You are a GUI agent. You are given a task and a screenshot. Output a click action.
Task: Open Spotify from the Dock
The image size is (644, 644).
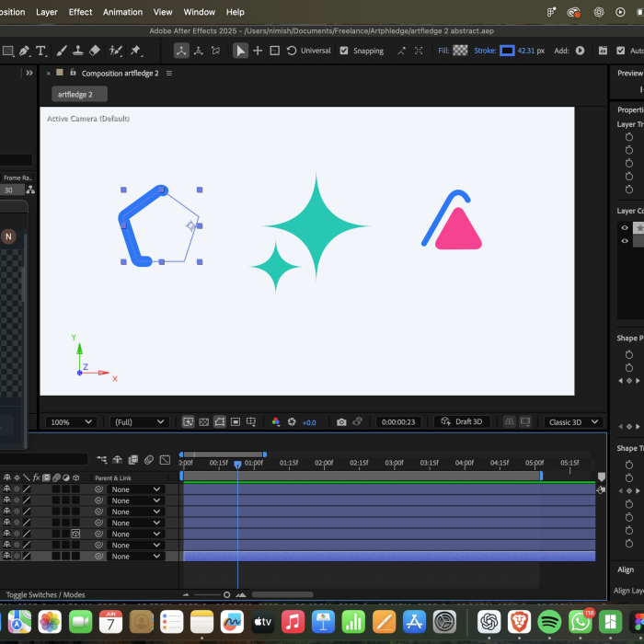[549, 621]
